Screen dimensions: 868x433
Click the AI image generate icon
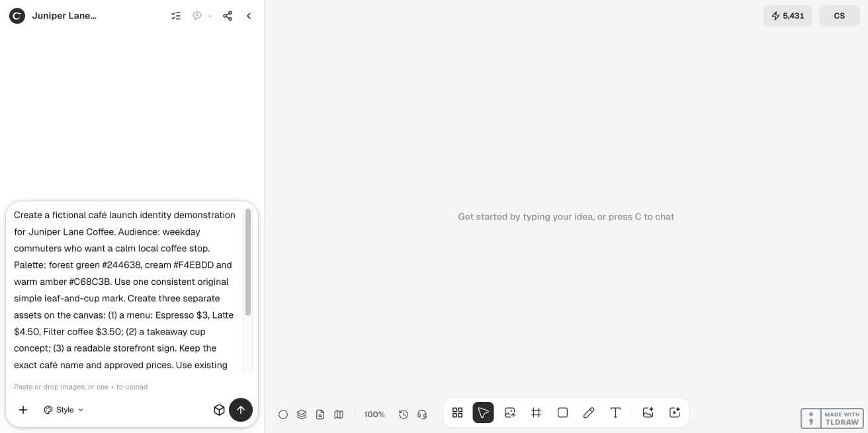648,413
